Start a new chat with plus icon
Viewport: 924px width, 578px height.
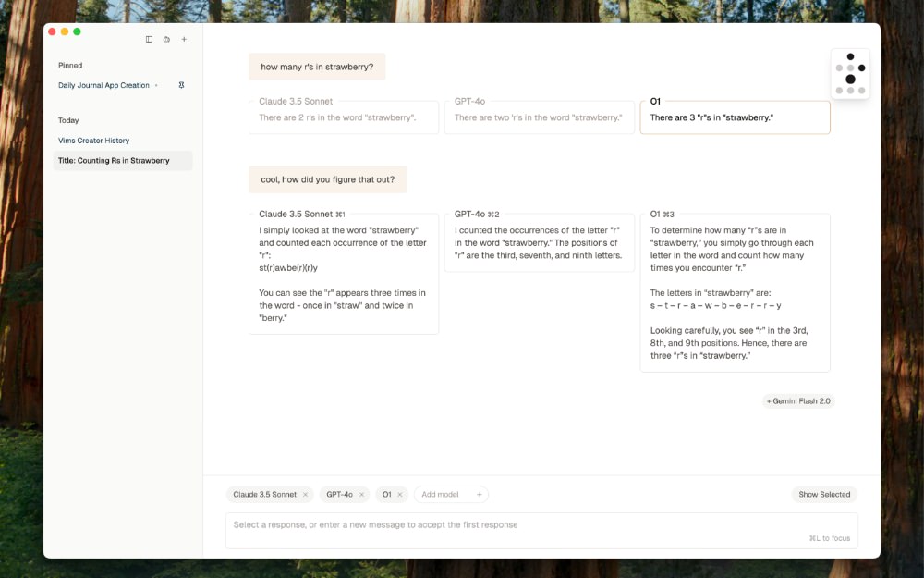tap(184, 40)
